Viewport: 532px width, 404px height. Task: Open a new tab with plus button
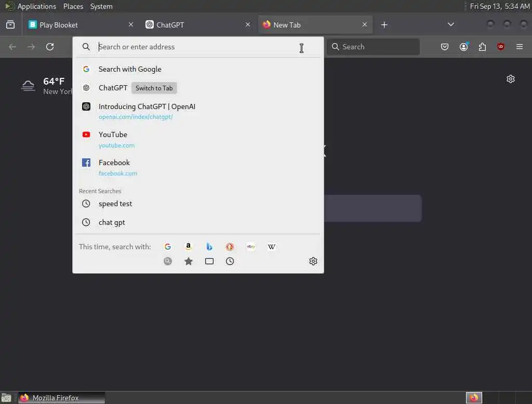tap(384, 25)
